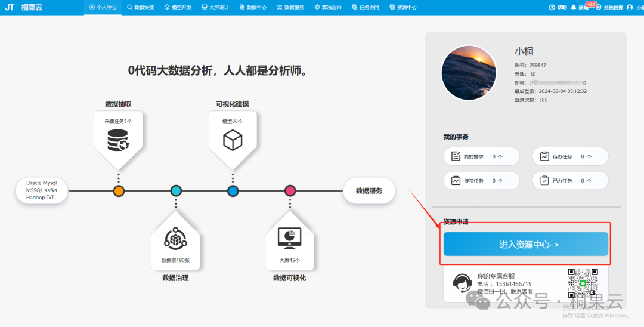Click the orange timeline node
Screen dimensions: 644x327
point(119,191)
